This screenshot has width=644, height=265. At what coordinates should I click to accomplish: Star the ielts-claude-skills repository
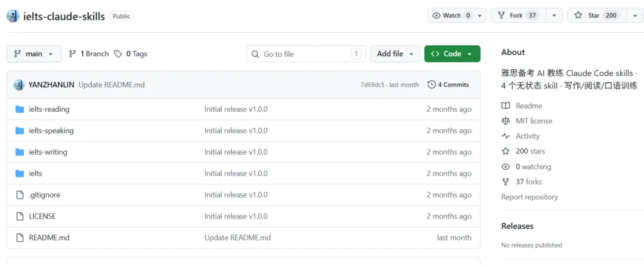pos(597,15)
